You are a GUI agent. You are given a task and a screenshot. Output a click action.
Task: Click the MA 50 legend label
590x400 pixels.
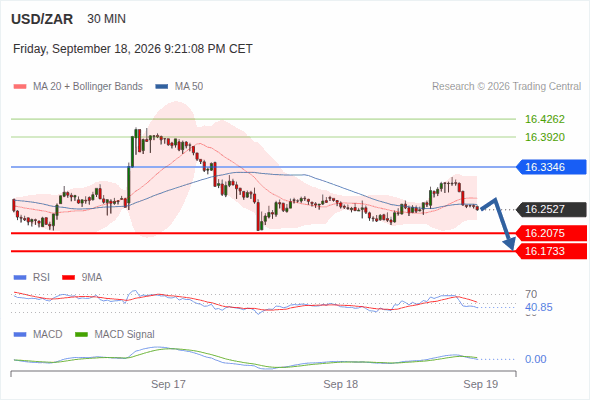click(189, 87)
